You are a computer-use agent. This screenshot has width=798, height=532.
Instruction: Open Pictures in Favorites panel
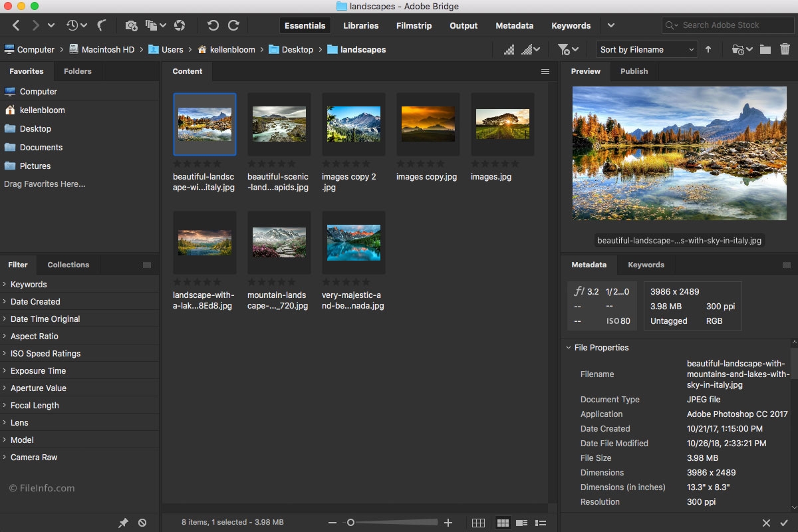(x=35, y=166)
